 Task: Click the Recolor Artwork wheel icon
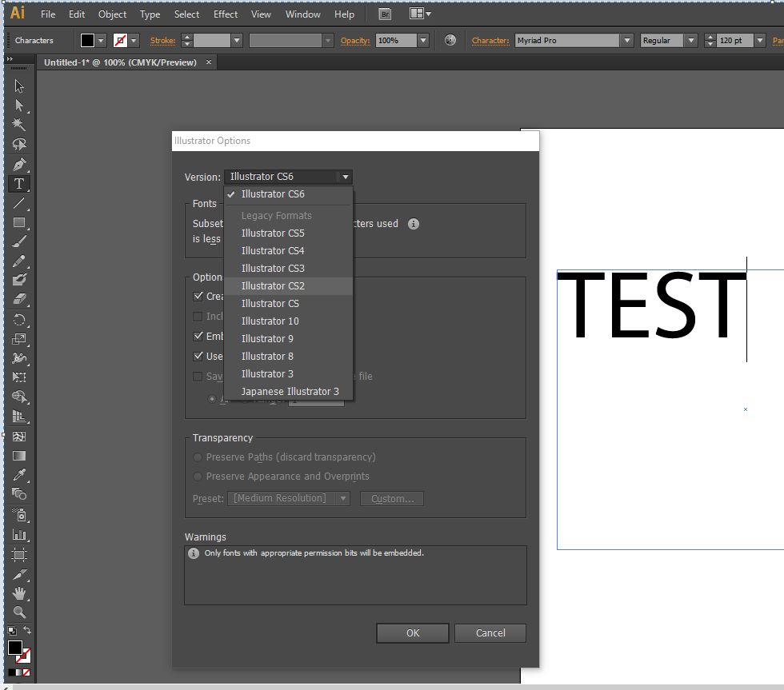[450, 40]
